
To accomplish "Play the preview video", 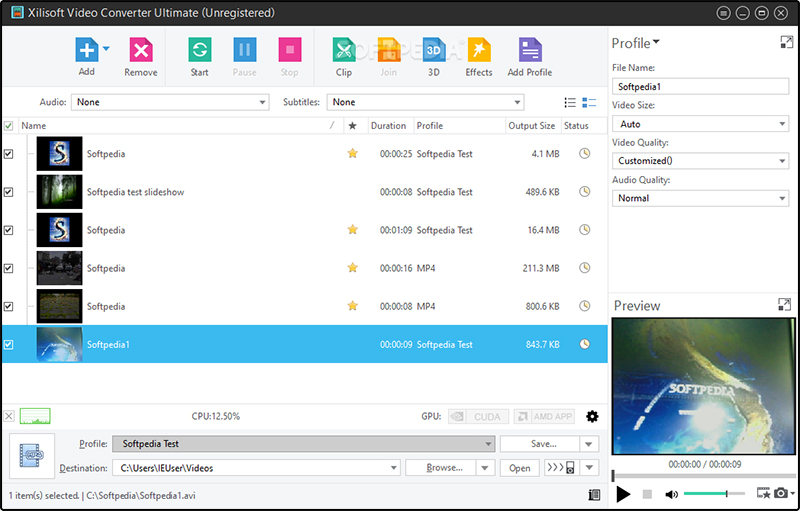I will click(x=623, y=494).
